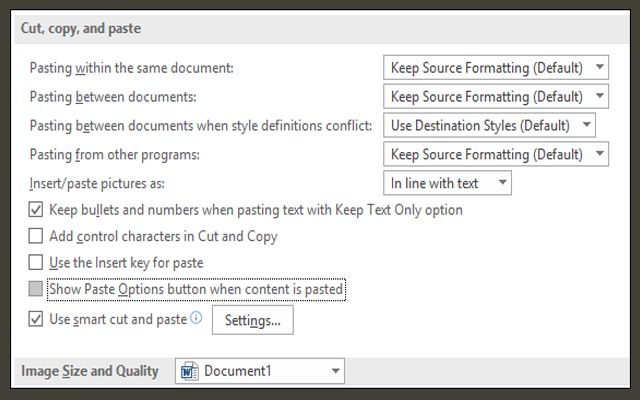This screenshot has width=640, height=400.
Task: Click the Word document icon next to Document1
Action: pyautogui.click(x=189, y=372)
